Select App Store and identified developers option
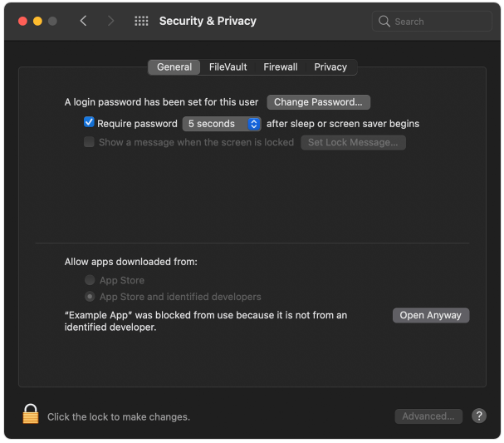The image size is (504, 443). pyautogui.click(x=90, y=297)
